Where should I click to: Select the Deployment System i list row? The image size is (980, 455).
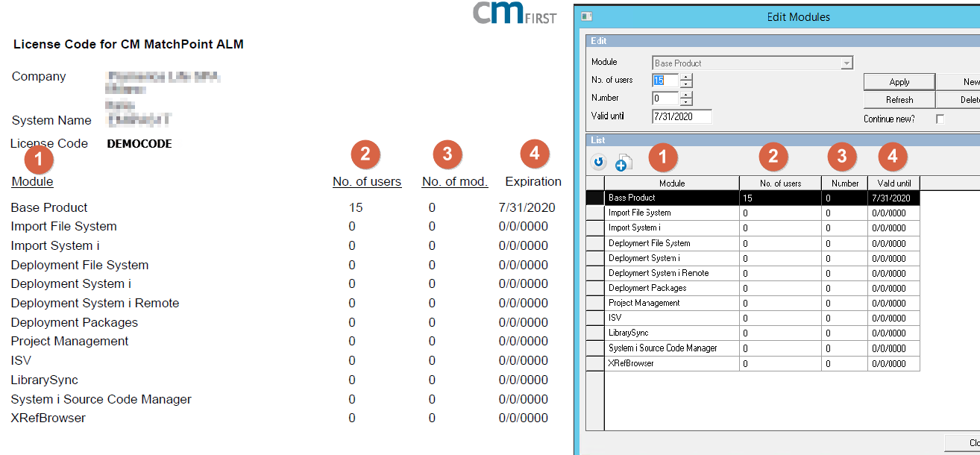753,258
